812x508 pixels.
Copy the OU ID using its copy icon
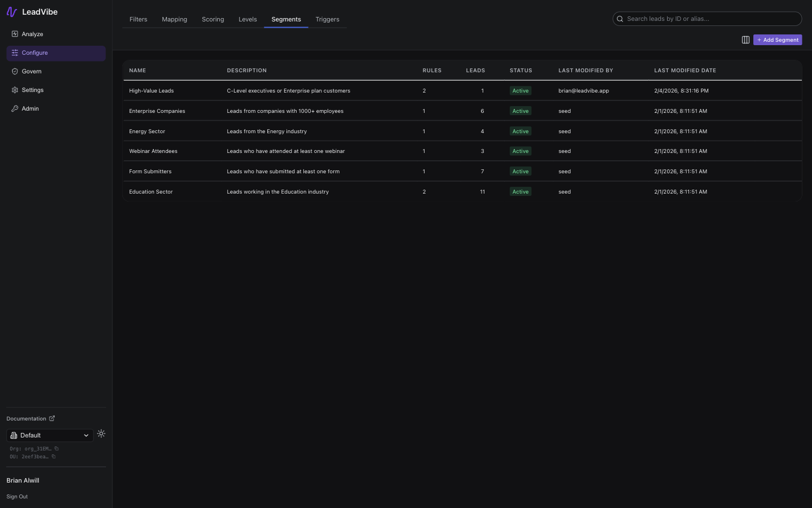[x=54, y=457]
